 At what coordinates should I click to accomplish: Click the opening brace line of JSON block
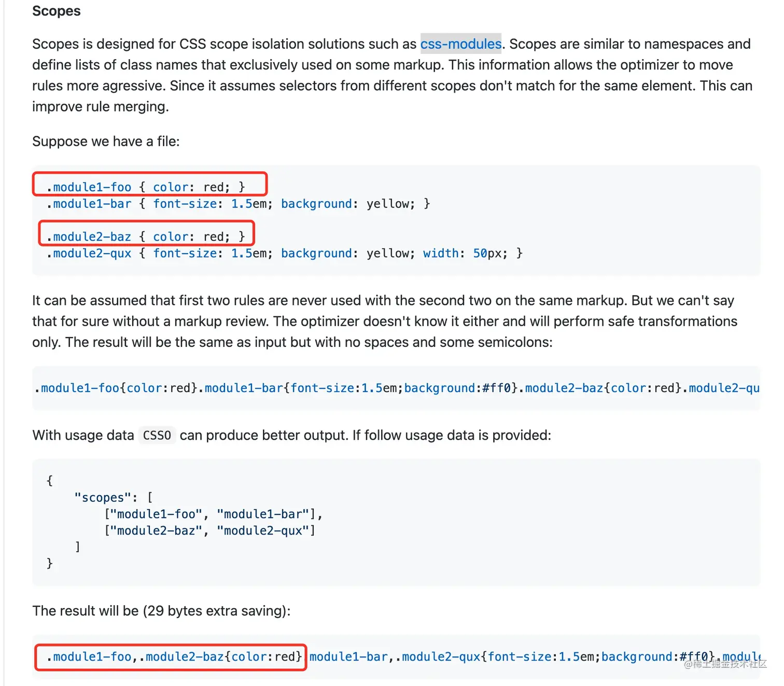pyautogui.click(x=50, y=481)
